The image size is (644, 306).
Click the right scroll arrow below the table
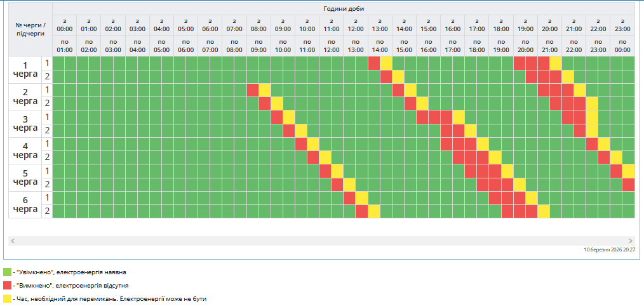pos(630,241)
